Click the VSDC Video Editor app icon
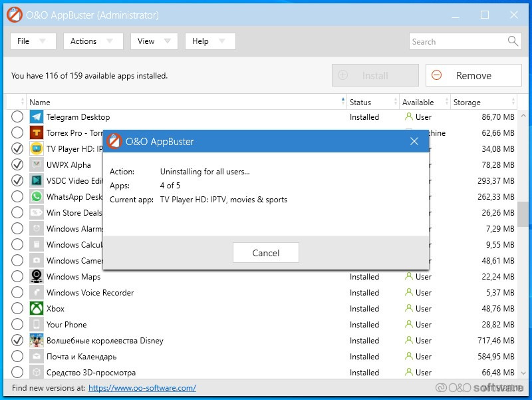This screenshot has width=532, height=400. click(37, 180)
